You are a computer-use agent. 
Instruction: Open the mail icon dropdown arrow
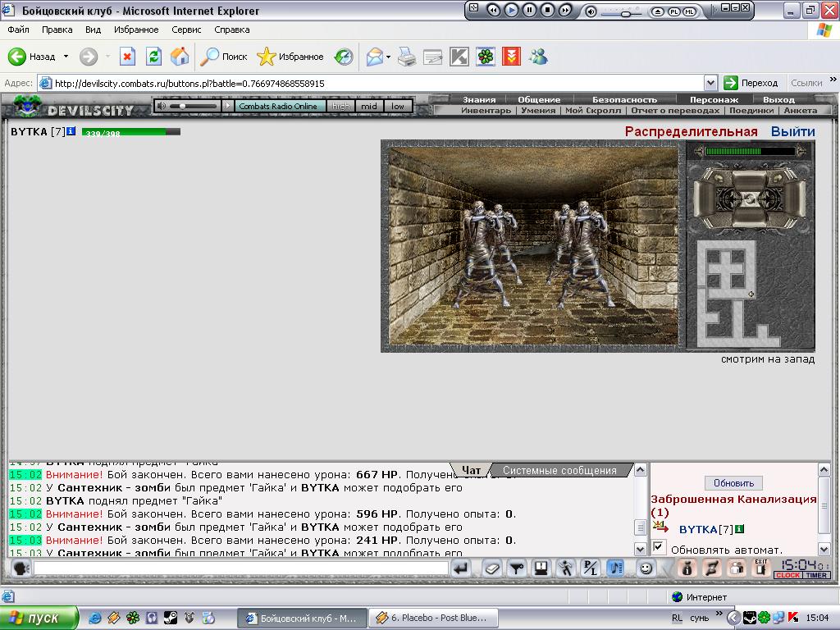pos(388,57)
